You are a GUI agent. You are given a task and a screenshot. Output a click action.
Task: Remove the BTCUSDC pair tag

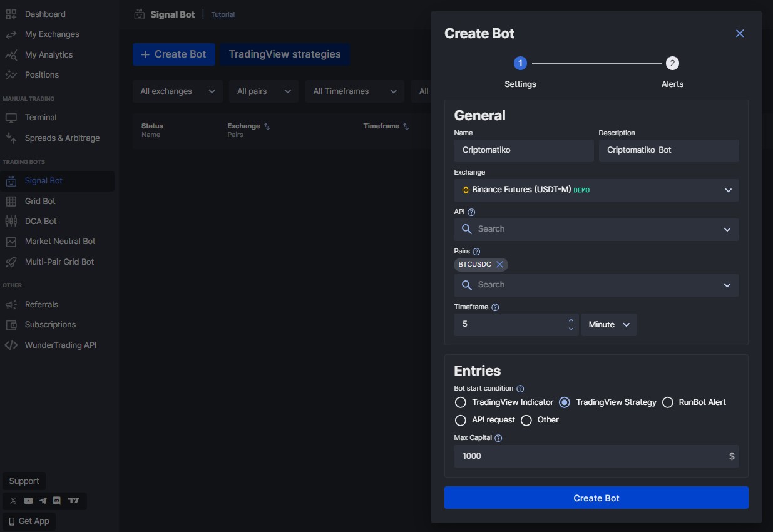tap(499, 265)
